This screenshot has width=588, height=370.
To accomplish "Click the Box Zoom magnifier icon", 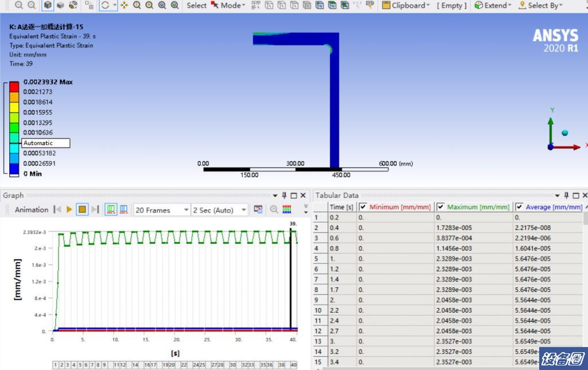I will coord(149,5).
